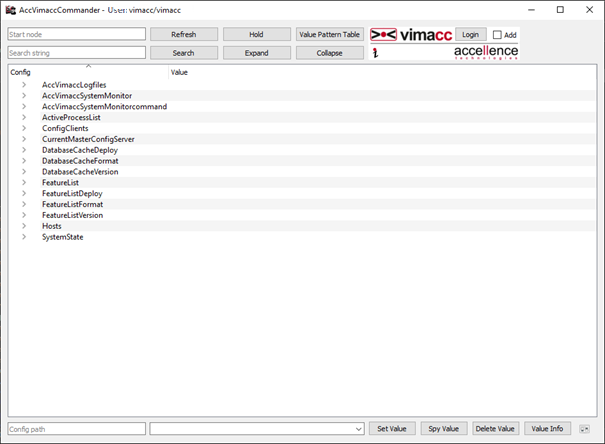Click the red info icon

pos(374,53)
